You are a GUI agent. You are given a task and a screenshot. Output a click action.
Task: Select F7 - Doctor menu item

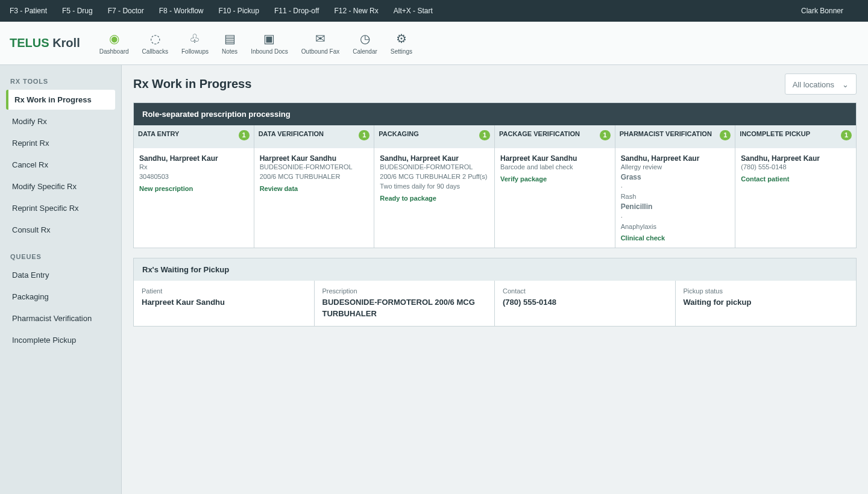click(x=126, y=11)
